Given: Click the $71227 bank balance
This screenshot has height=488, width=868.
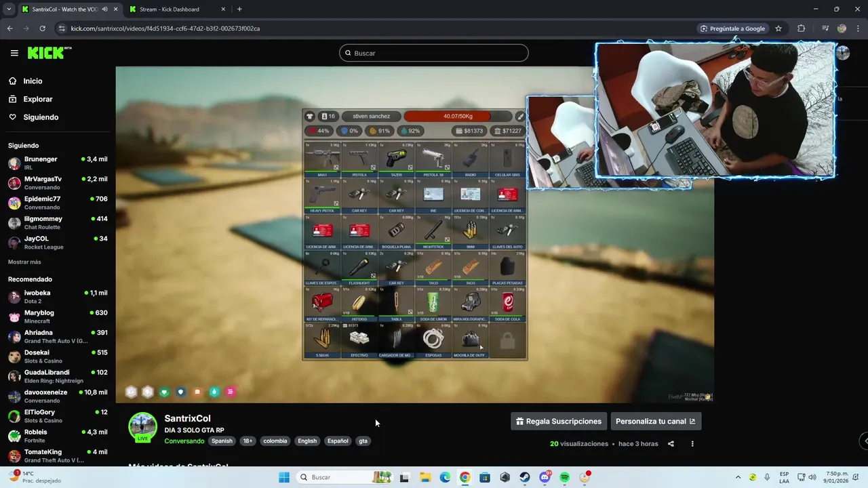Looking at the screenshot, I should [508, 131].
